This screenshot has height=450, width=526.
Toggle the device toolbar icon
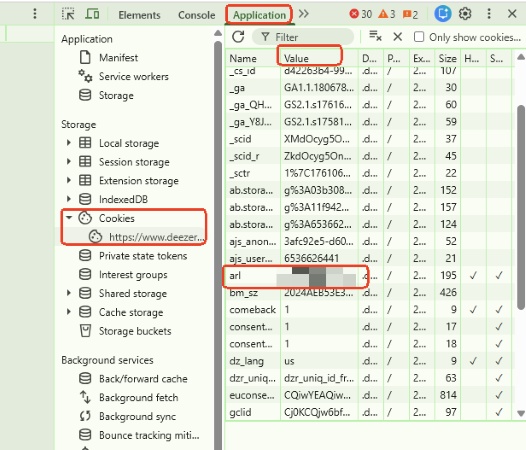point(92,14)
